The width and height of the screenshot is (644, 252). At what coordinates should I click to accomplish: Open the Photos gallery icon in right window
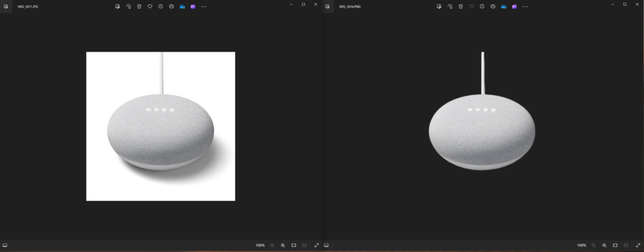coord(327,6)
